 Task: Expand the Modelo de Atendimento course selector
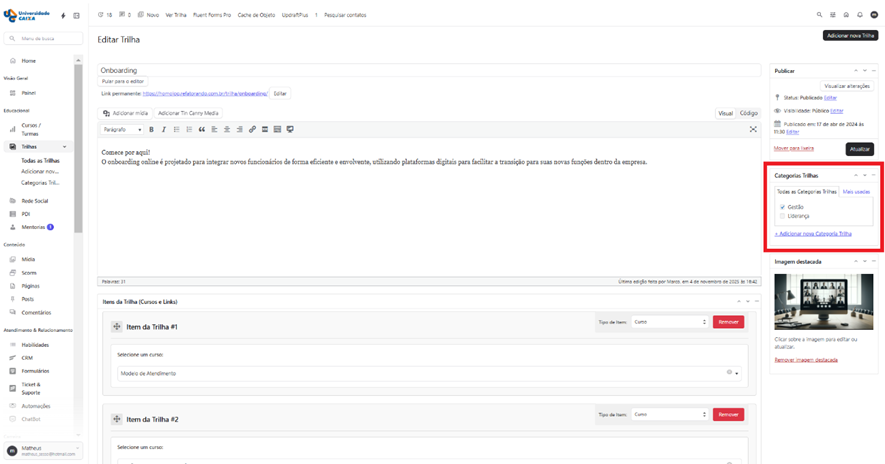[737, 373]
